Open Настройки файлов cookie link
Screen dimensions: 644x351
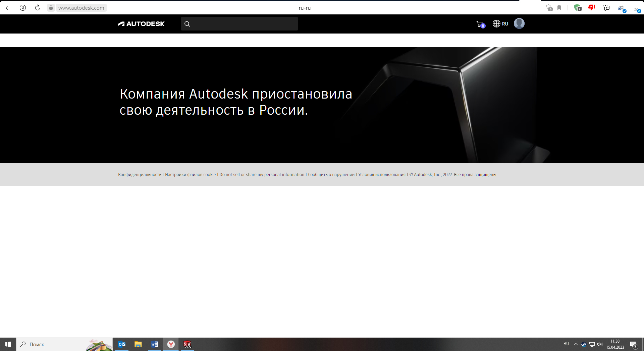pyautogui.click(x=191, y=175)
